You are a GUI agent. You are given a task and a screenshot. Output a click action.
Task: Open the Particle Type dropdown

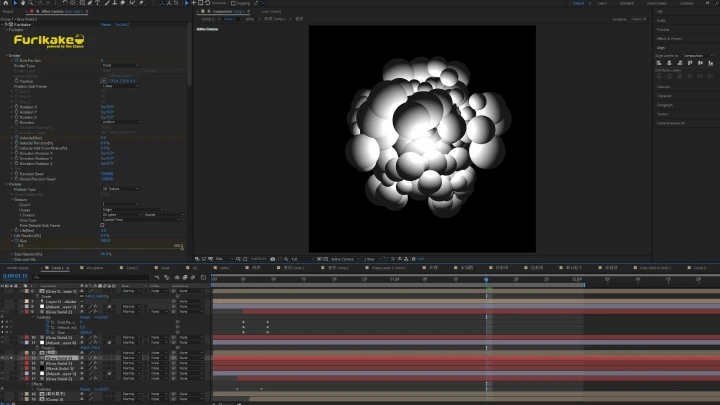(120, 189)
